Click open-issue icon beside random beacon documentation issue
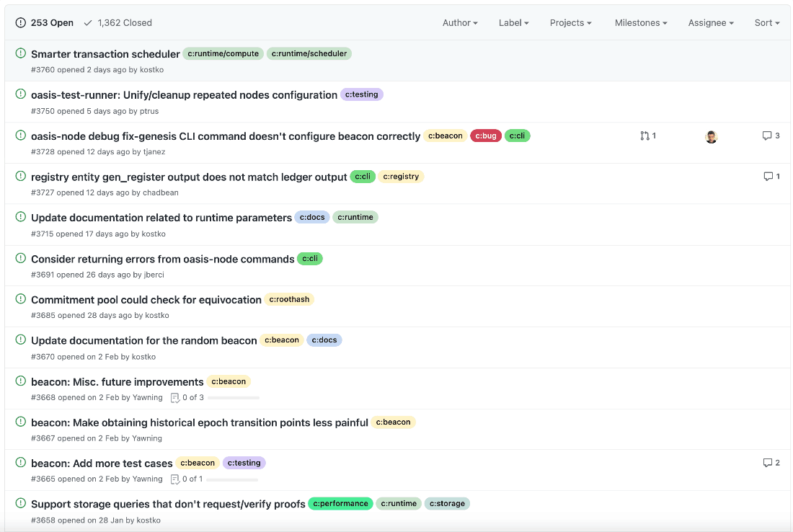 pyautogui.click(x=21, y=340)
